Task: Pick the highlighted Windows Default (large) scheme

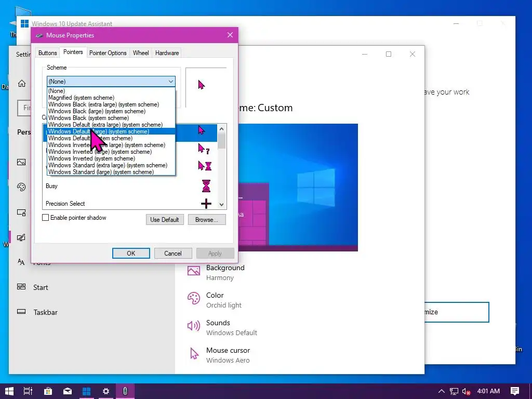Action: pos(111,131)
